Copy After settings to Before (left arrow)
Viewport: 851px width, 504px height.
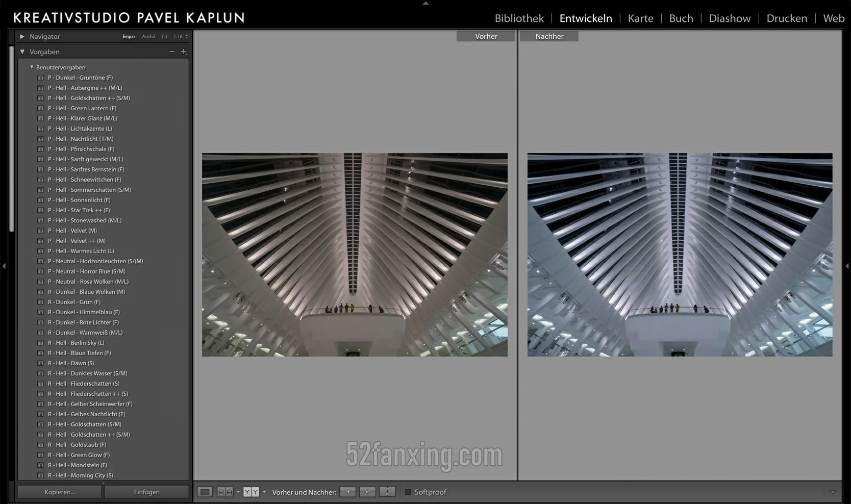[367, 492]
